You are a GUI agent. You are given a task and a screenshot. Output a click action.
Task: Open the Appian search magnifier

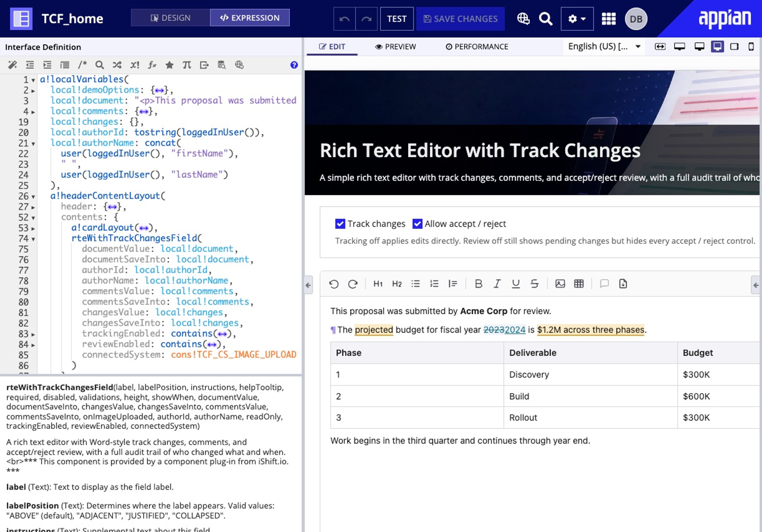[545, 19]
